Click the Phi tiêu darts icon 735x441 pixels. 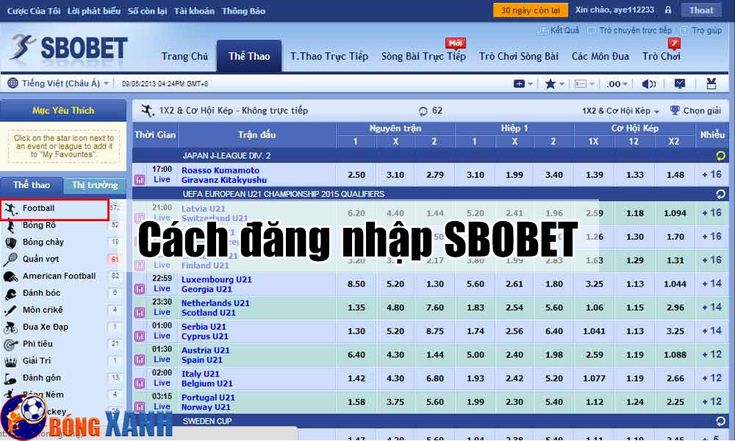click(11, 344)
